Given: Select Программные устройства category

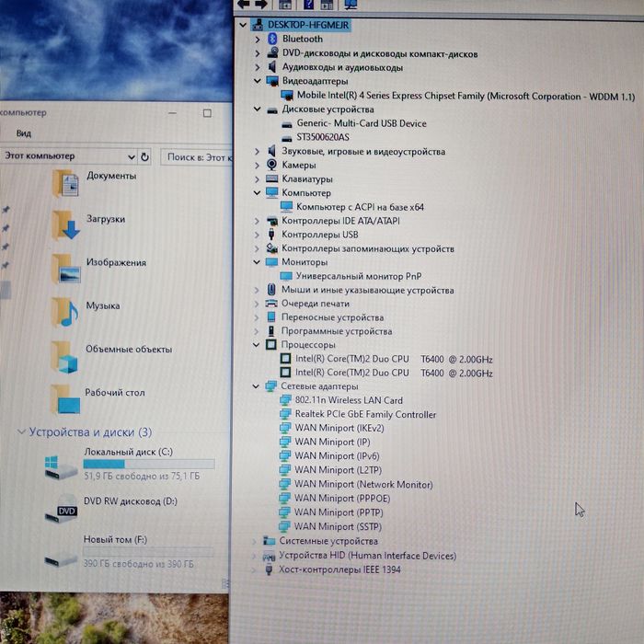Looking at the screenshot, I should (x=337, y=331).
